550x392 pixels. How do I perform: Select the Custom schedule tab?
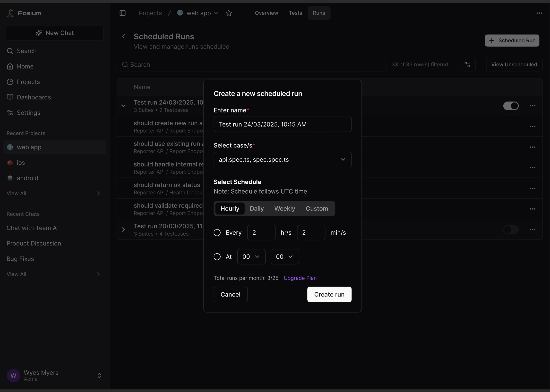coord(317,209)
